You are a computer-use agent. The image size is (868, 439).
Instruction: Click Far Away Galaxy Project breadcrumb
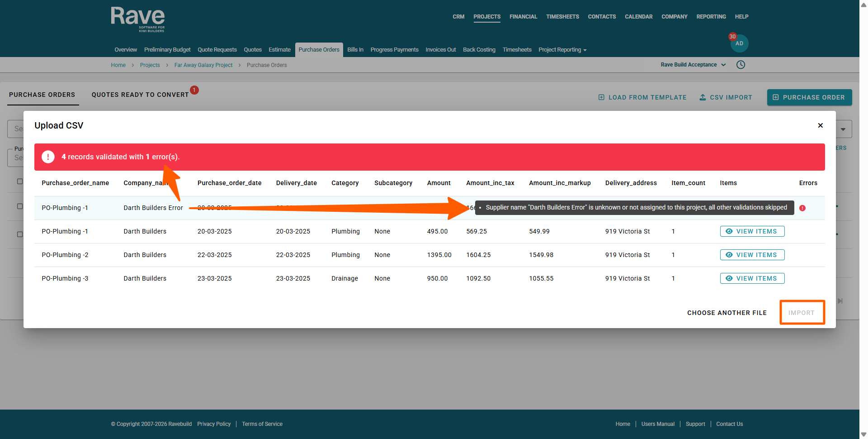203,65
